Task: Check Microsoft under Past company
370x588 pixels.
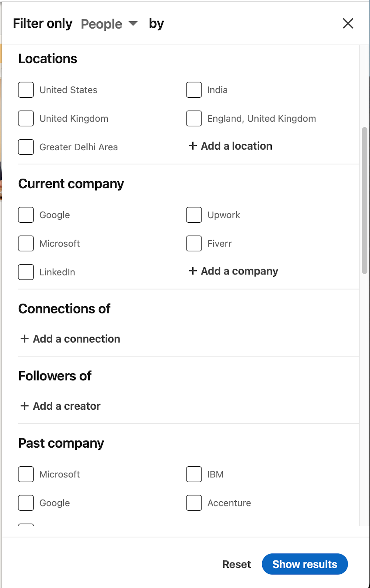Action: [x=26, y=474]
